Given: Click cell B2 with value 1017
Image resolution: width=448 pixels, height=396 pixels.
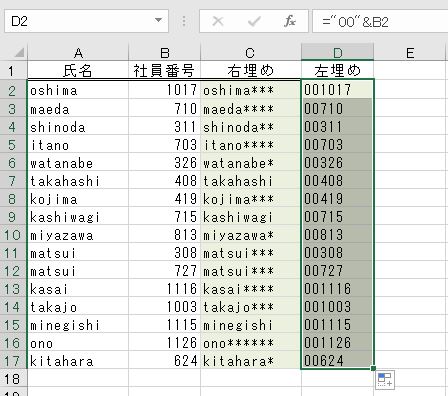Looking at the screenshot, I should 164,90.
